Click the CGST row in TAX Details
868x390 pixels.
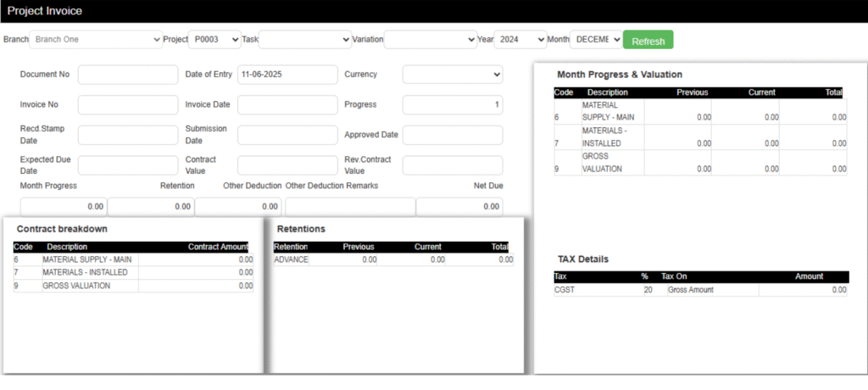(x=700, y=290)
